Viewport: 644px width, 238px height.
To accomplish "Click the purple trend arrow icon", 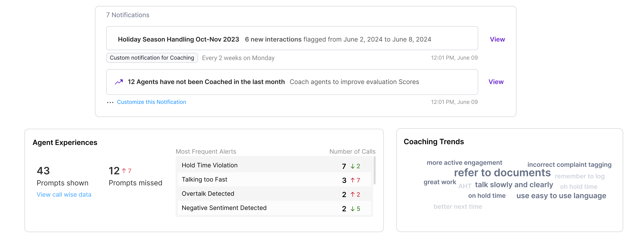I will pos(119,82).
